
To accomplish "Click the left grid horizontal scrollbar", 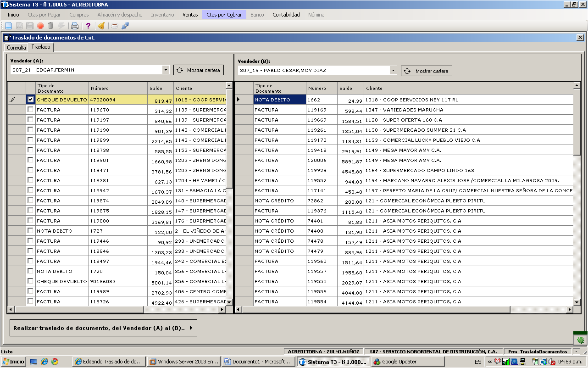I will click(x=116, y=310).
